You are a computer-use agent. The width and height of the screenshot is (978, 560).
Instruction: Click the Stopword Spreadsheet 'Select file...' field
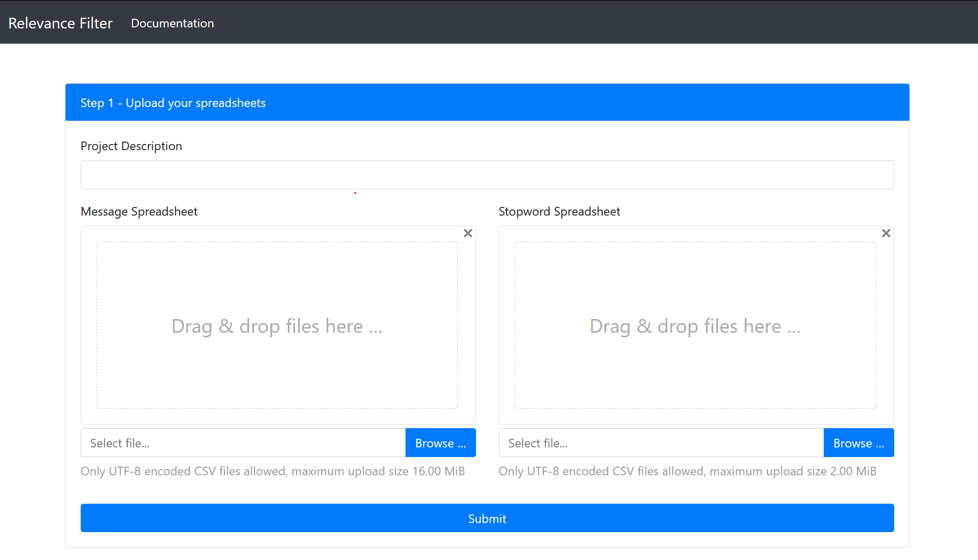(x=661, y=443)
